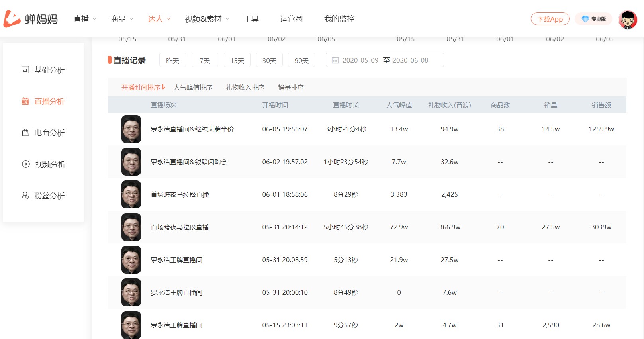Open thumbnail of 05-15 23:03:11 live stream

tap(131, 325)
